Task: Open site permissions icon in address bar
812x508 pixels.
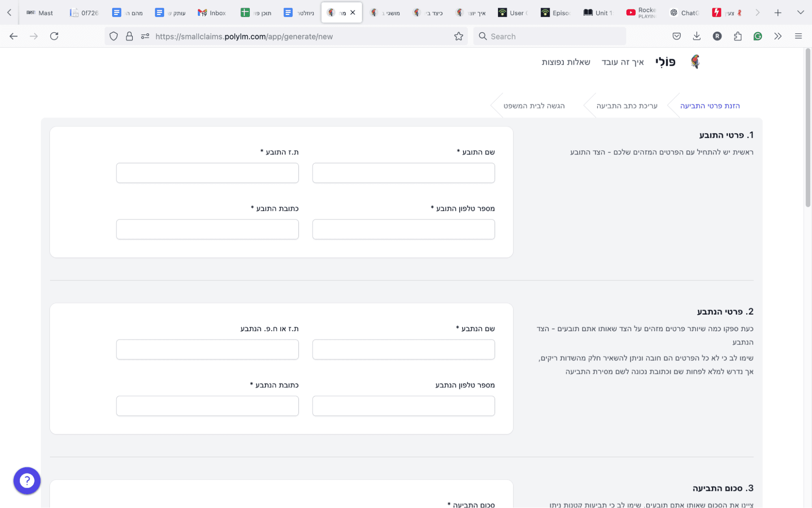Action: click(x=145, y=36)
